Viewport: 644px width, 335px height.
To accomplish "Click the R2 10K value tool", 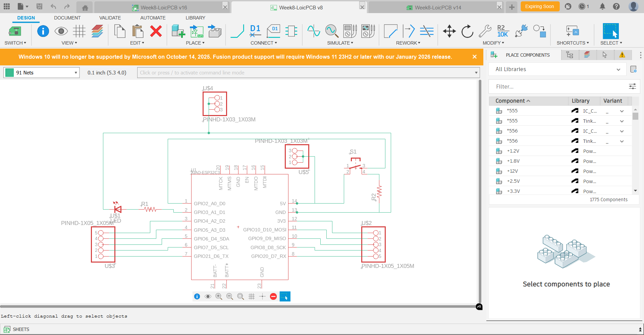I will (x=502, y=32).
